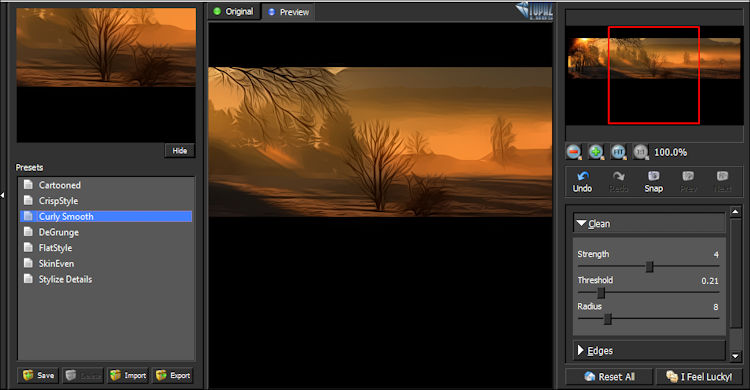
Task: Save the current preset
Action: click(x=38, y=376)
